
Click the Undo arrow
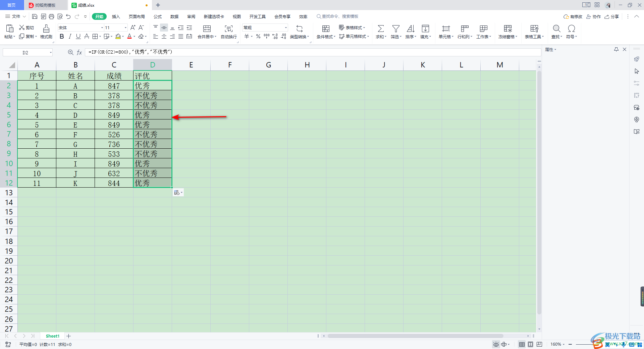click(x=68, y=16)
